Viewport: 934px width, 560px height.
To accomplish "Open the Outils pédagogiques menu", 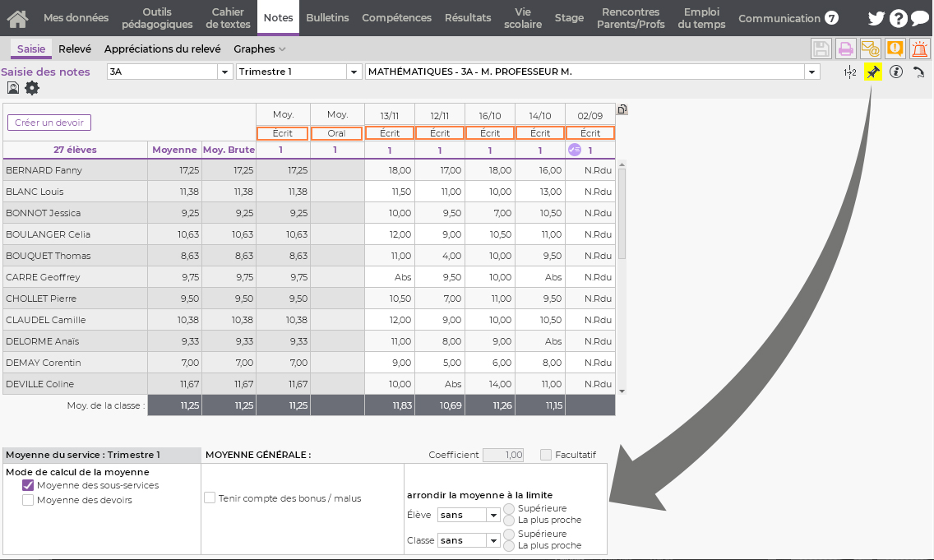I will click(157, 18).
